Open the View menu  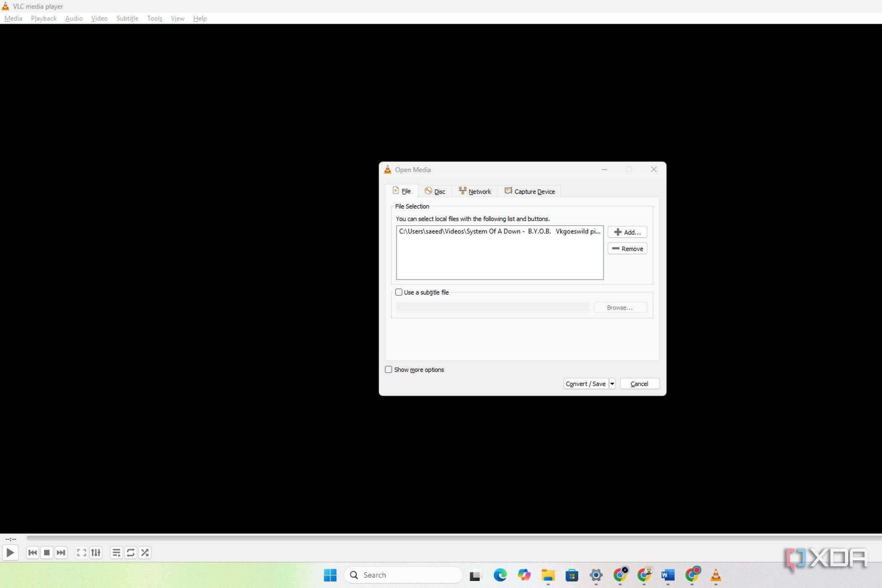(178, 18)
